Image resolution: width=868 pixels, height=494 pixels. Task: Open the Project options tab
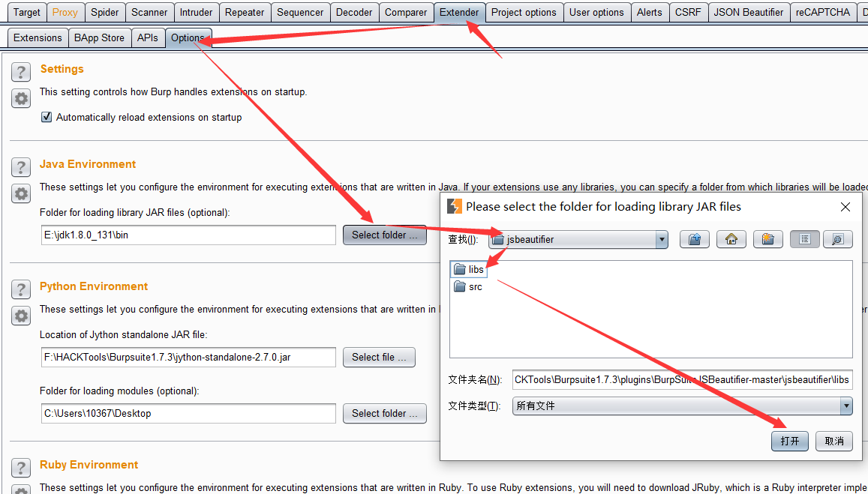point(524,12)
